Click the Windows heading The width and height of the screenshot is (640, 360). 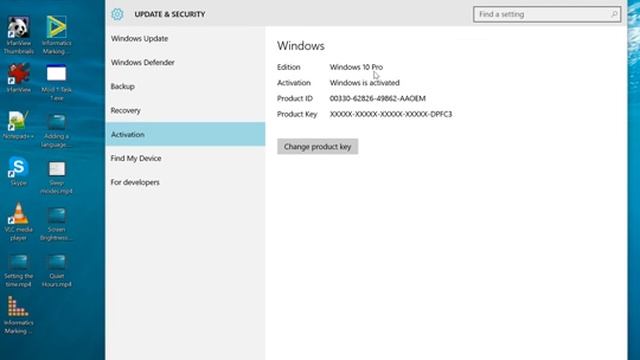coord(301,46)
